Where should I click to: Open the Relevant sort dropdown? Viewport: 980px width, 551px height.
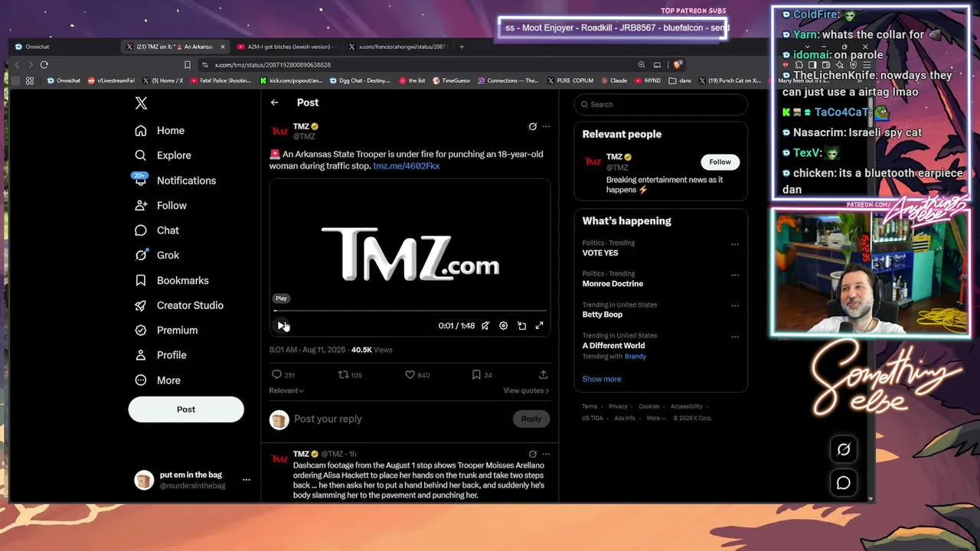coord(286,391)
